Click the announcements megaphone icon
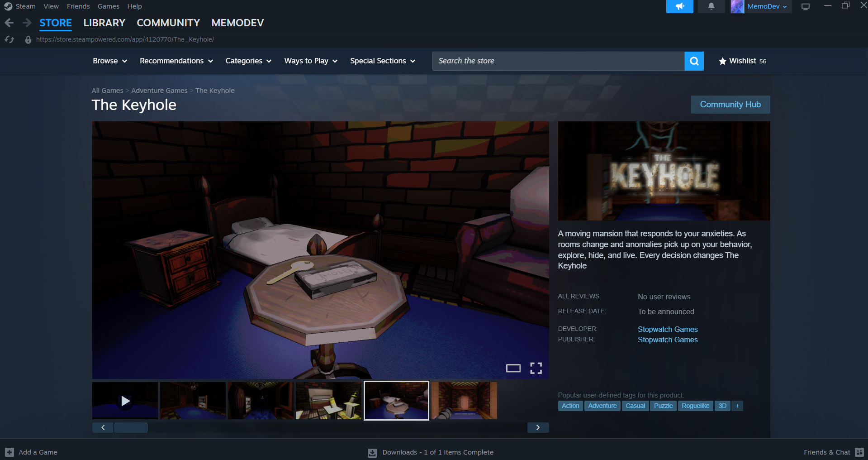 click(679, 6)
